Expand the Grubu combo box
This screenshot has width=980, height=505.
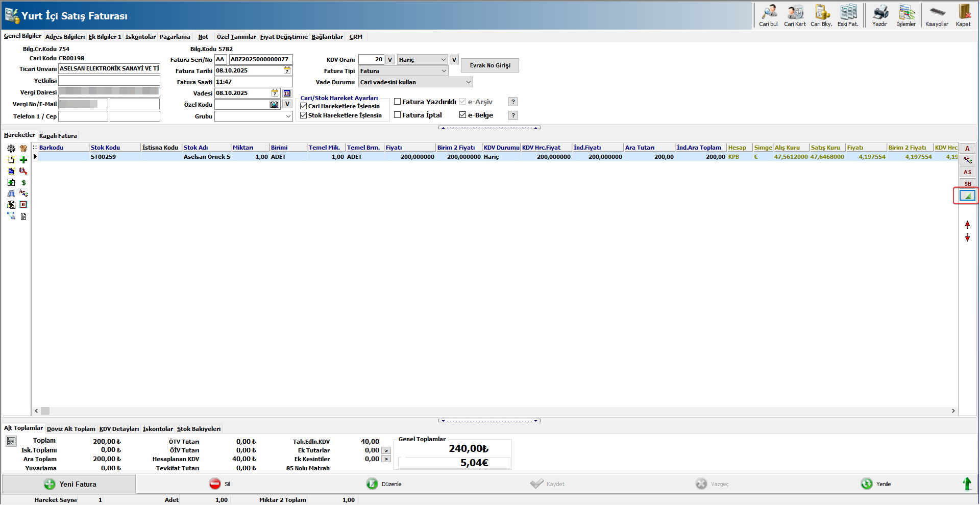click(288, 116)
